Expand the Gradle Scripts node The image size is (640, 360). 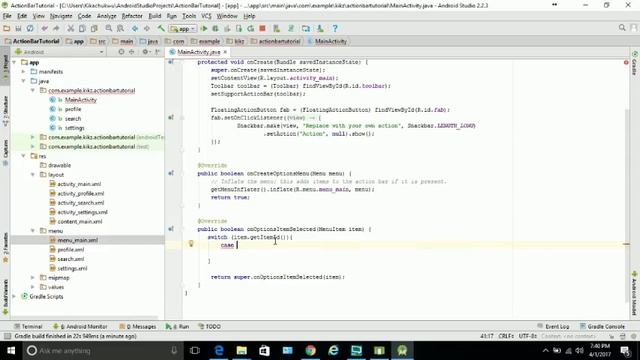click(x=15, y=296)
